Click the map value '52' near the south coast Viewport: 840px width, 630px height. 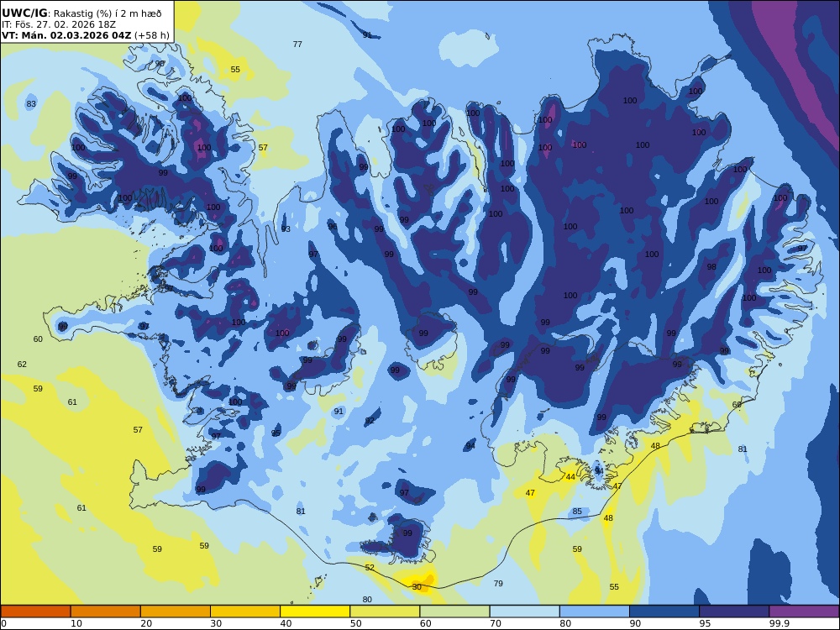[370, 567]
